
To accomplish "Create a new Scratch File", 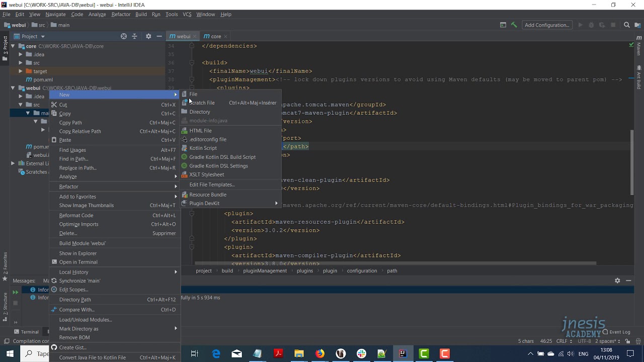I will [231, 103].
